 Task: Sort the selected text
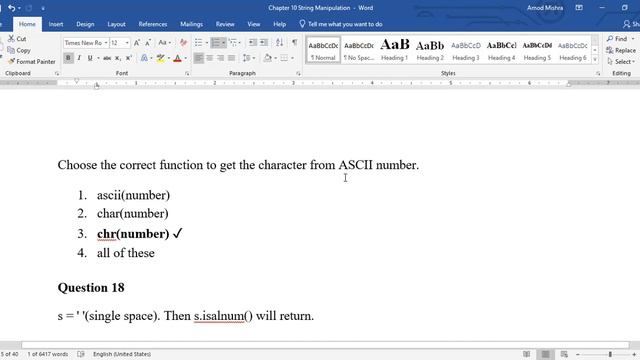click(x=279, y=42)
